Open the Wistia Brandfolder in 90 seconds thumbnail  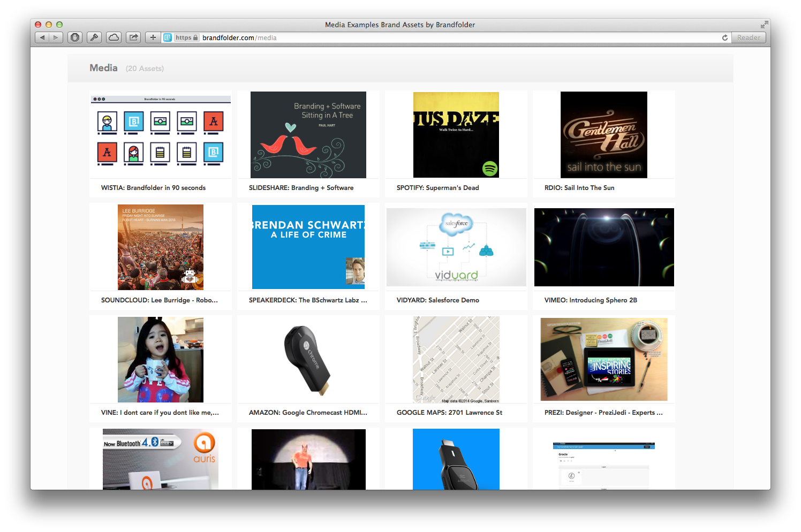161,134
